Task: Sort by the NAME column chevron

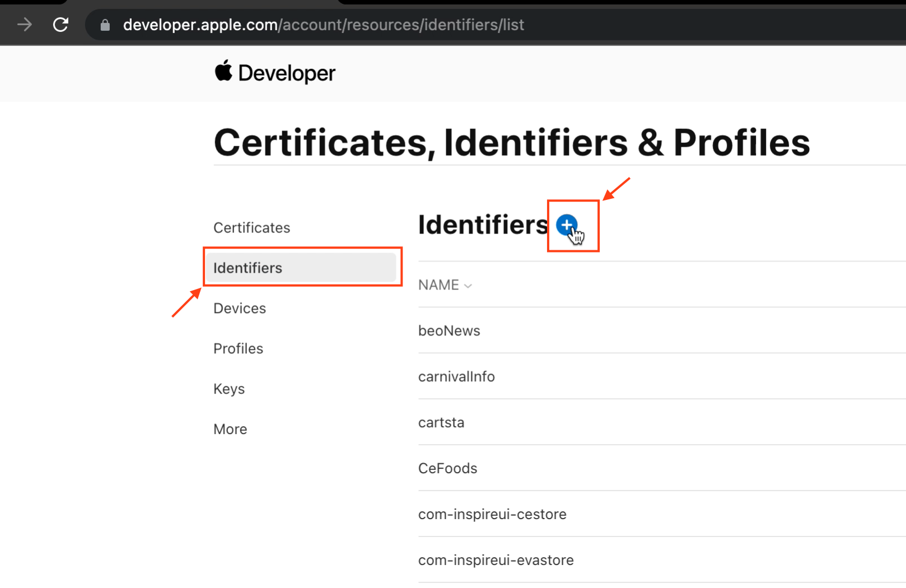Action: tap(468, 286)
